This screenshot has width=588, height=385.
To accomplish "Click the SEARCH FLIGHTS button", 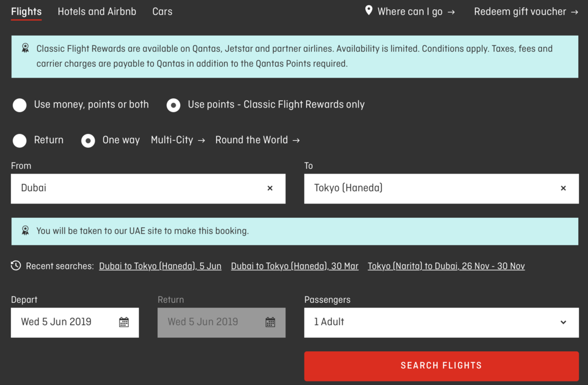I will click(442, 366).
